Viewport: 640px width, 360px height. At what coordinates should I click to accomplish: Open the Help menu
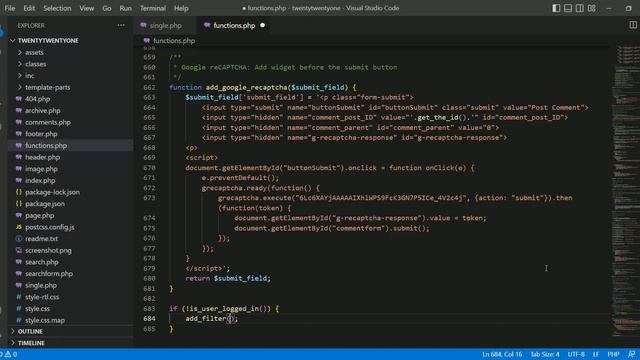[x=181, y=8]
